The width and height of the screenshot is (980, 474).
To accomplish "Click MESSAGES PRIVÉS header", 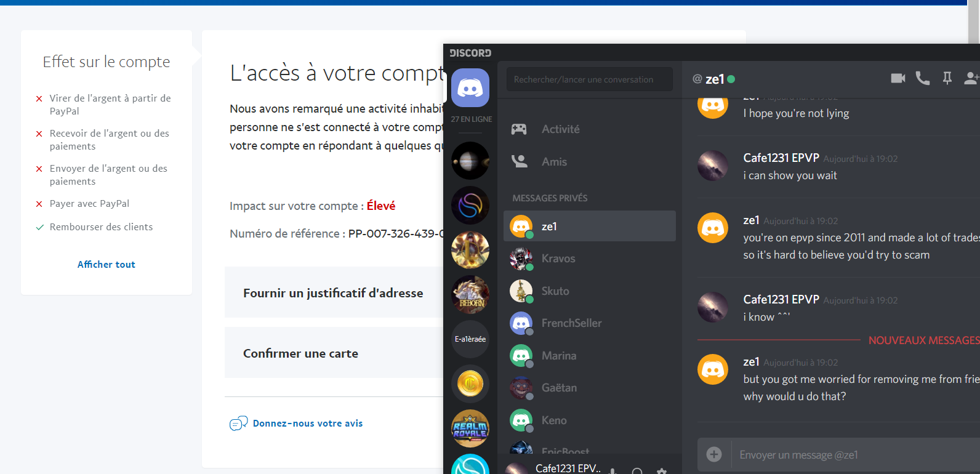I will tap(550, 198).
